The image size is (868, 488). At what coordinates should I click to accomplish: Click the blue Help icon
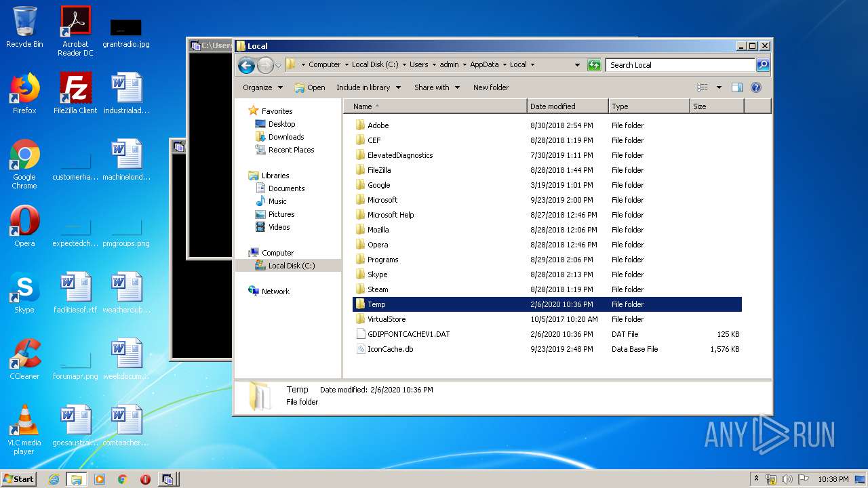[756, 87]
